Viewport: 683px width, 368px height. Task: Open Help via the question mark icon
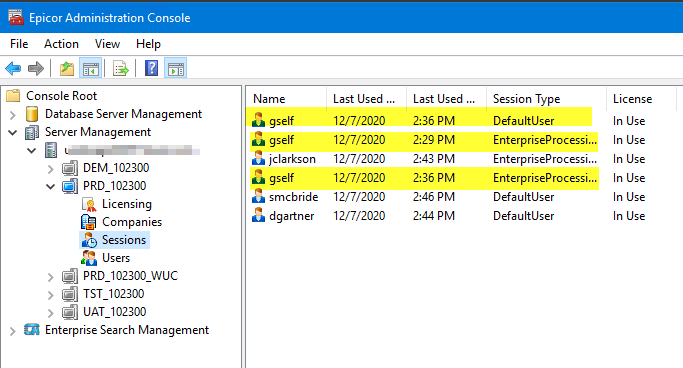[151, 68]
